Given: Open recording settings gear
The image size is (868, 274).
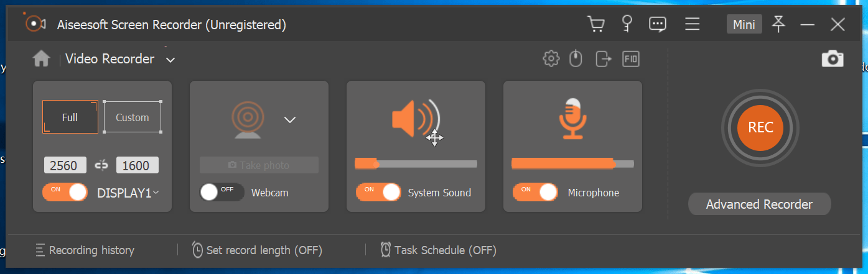Looking at the screenshot, I should 551,59.
